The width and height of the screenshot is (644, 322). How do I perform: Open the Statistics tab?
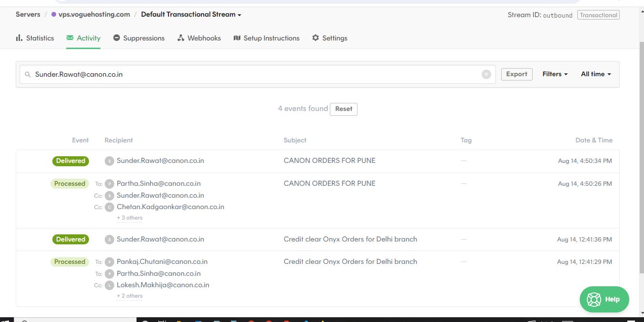pos(35,38)
